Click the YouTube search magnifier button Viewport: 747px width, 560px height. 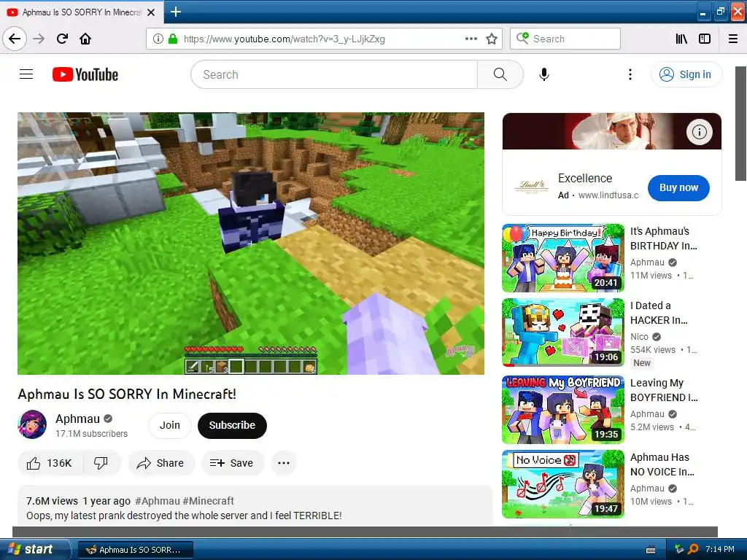click(x=500, y=74)
